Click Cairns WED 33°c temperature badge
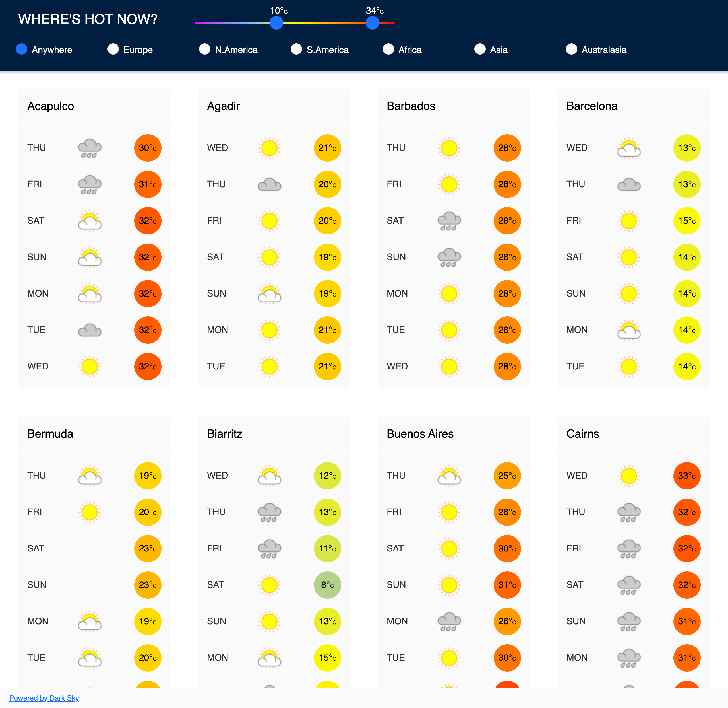Image resolution: width=728 pixels, height=708 pixels. [x=687, y=476]
